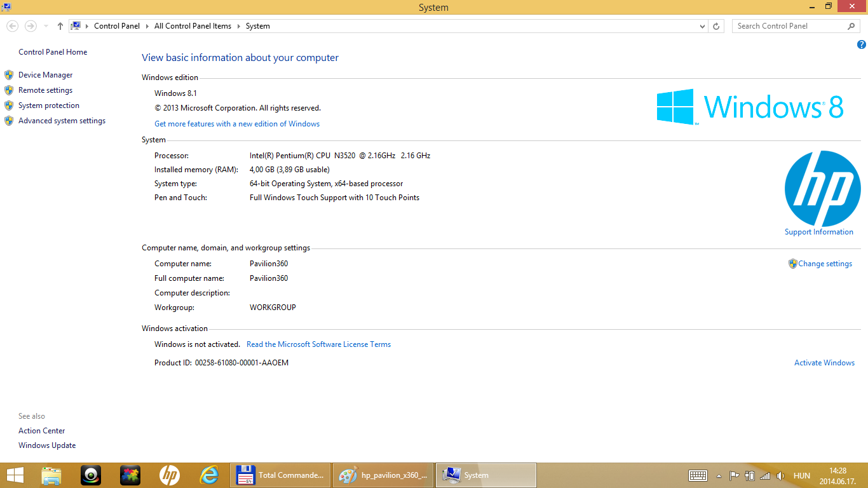Open the help question mark icon
Viewport: 868px width, 488px height.
tap(861, 44)
